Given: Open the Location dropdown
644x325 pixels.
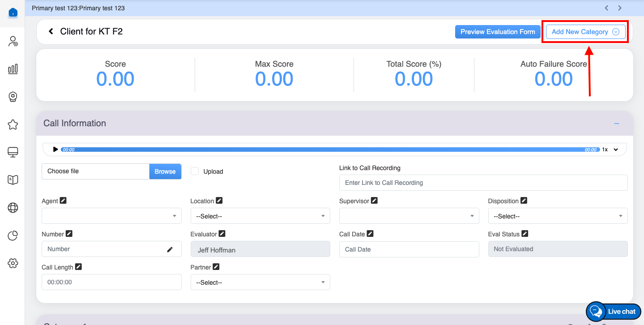Looking at the screenshot, I should point(260,216).
